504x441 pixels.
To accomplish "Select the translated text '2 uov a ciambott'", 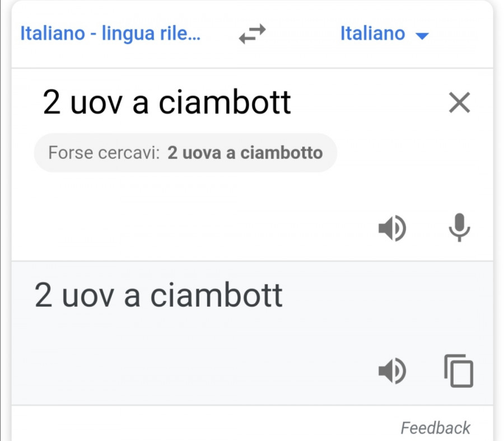I will 158,295.
